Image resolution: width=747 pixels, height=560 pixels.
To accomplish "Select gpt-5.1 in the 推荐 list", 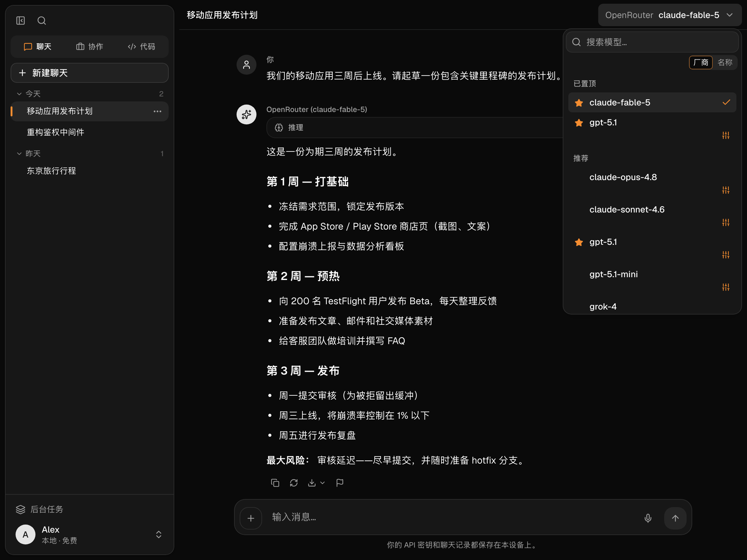I will point(652,242).
